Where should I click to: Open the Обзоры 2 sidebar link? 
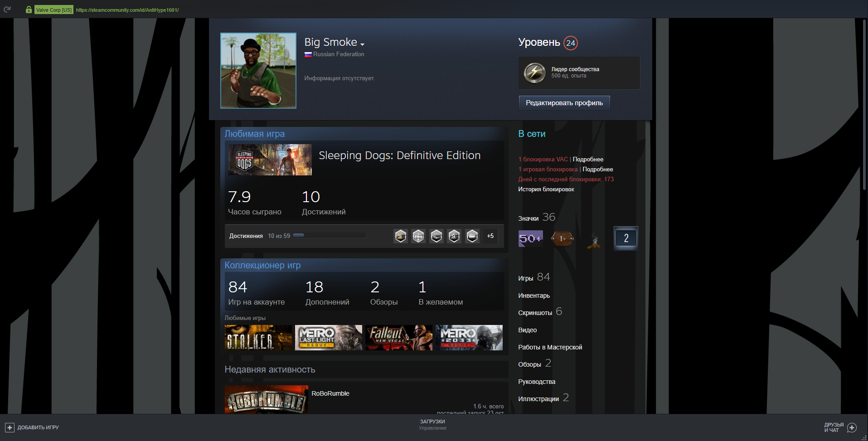coord(535,363)
